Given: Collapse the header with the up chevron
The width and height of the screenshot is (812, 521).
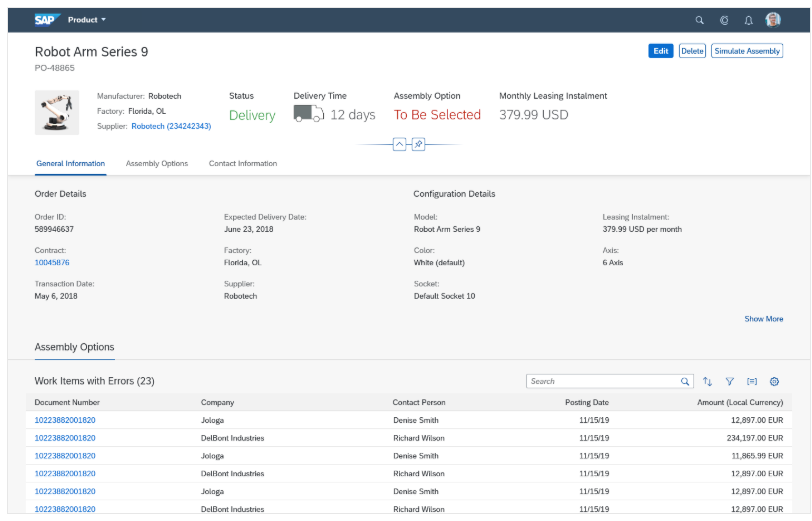Looking at the screenshot, I should (x=399, y=144).
